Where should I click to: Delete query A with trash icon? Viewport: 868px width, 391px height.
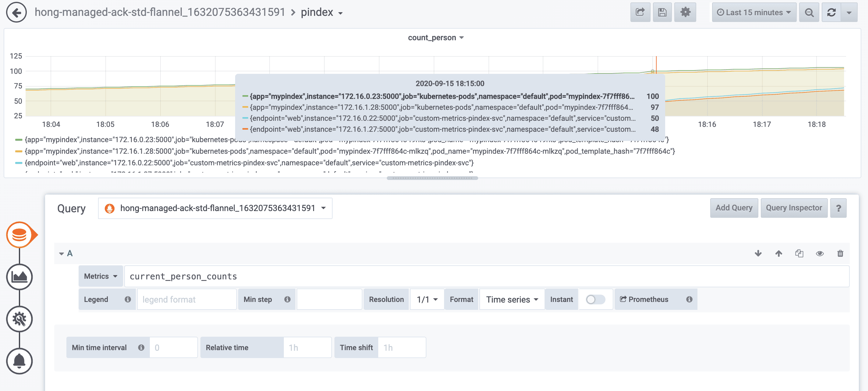tap(840, 253)
